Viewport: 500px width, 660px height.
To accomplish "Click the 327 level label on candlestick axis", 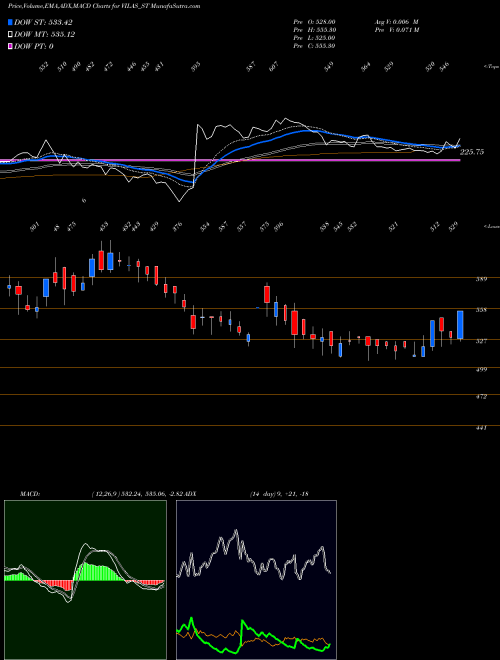I will [x=482, y=341].
